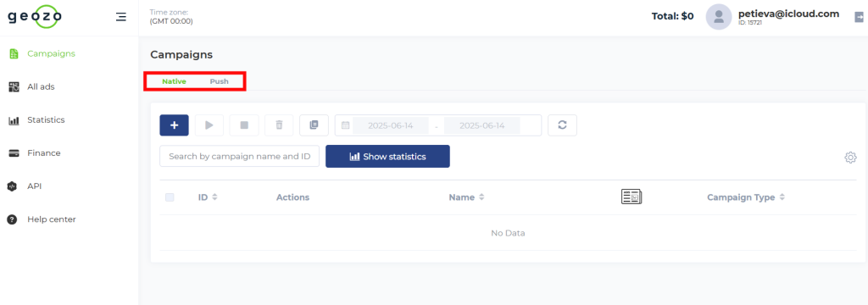This screenshot has height=305, width=868.
Task: Add a new campaign with plus button
Action: click(x=175, y=125)
